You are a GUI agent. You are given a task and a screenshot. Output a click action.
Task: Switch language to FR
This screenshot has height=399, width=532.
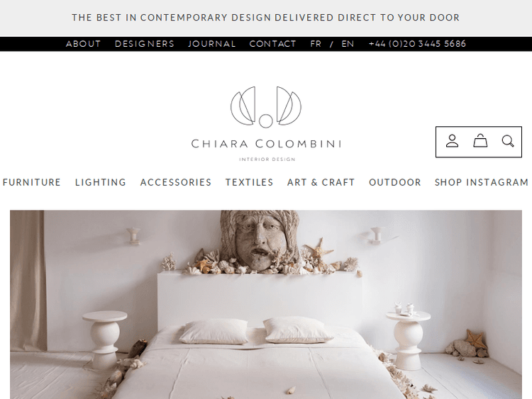coord(316,44)
